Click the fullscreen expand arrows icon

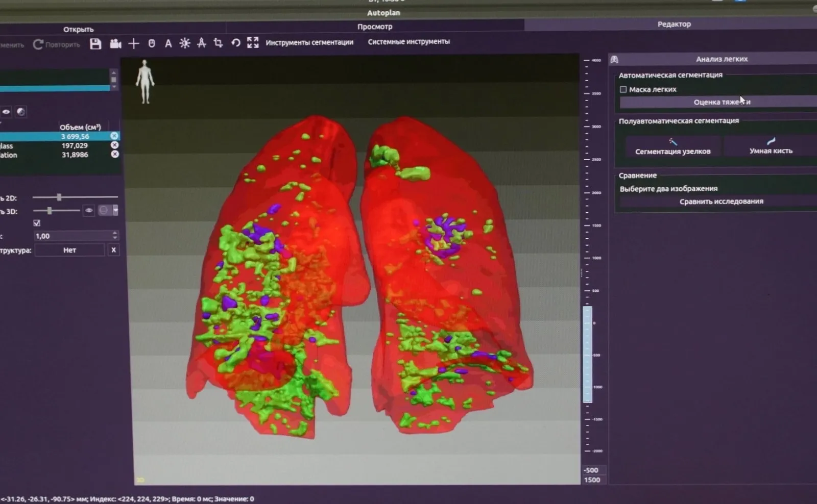[x=253, y=42]
